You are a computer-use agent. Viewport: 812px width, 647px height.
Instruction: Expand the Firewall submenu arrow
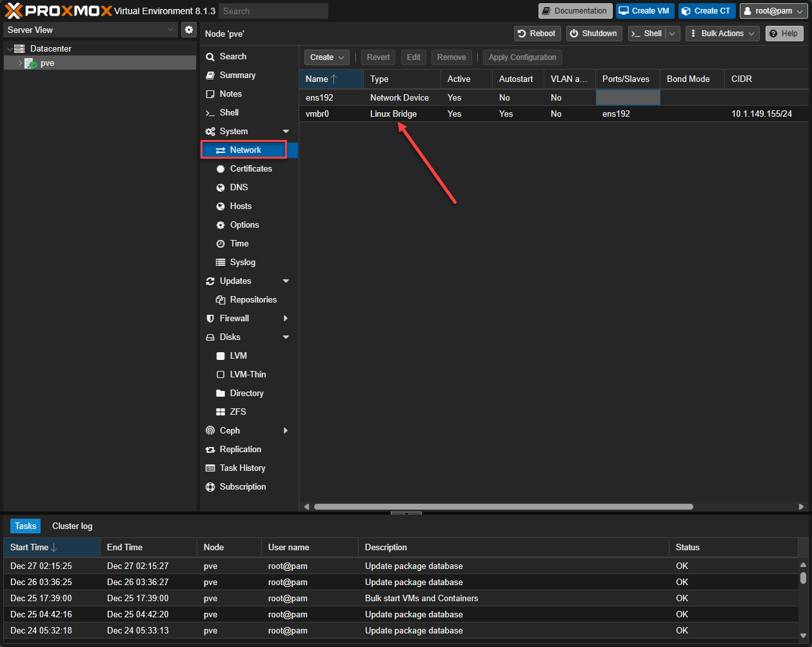(x=286, y=319)
